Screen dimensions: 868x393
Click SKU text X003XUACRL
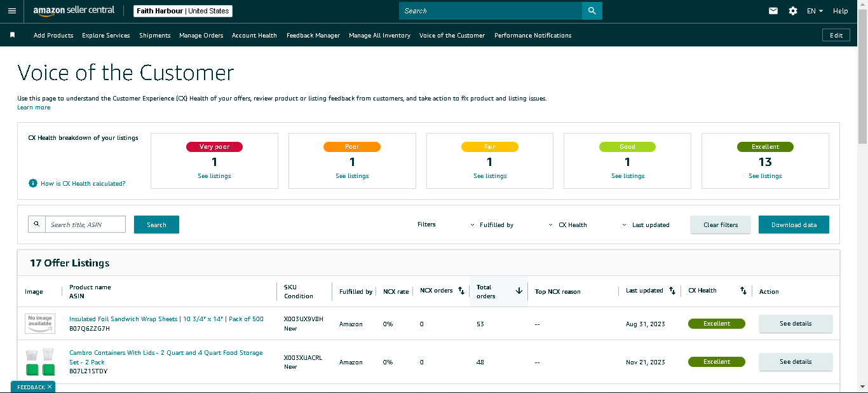pyautogui.click(x=303, y=357)
